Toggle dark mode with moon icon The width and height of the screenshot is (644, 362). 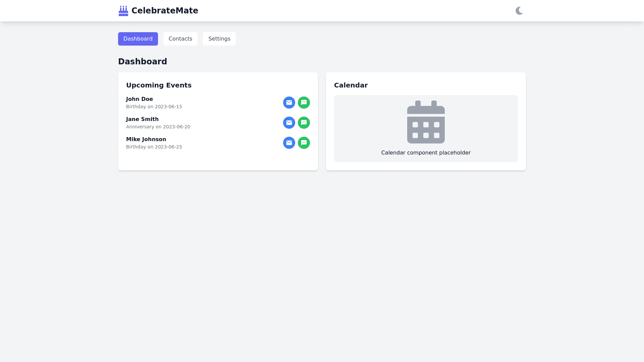click(519, 11)
